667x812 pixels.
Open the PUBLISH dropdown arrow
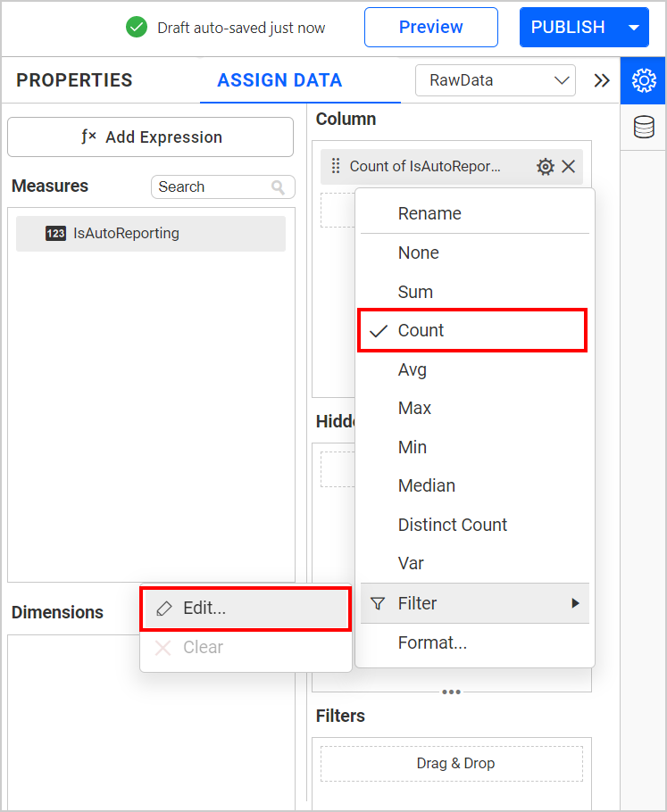tap(633, 27)
